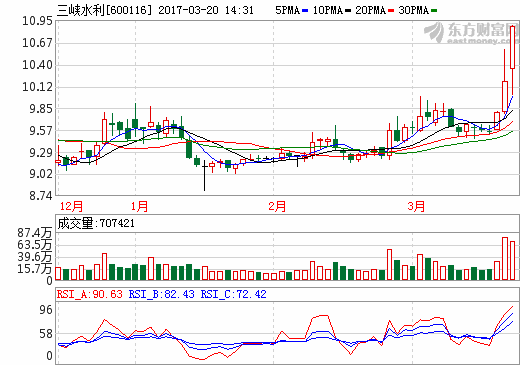Click the 63.5万 volume axis label
Screen dimensions: 520x365
pos(35,245)
